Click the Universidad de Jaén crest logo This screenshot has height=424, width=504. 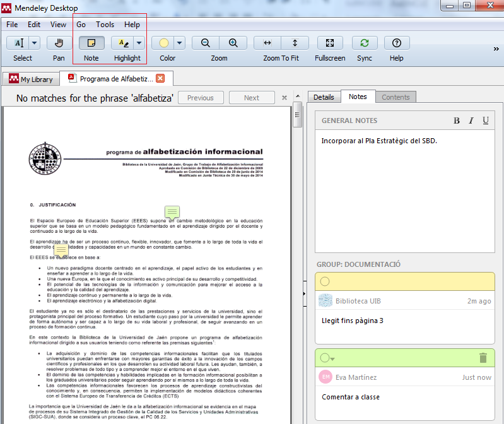(45, 158)
